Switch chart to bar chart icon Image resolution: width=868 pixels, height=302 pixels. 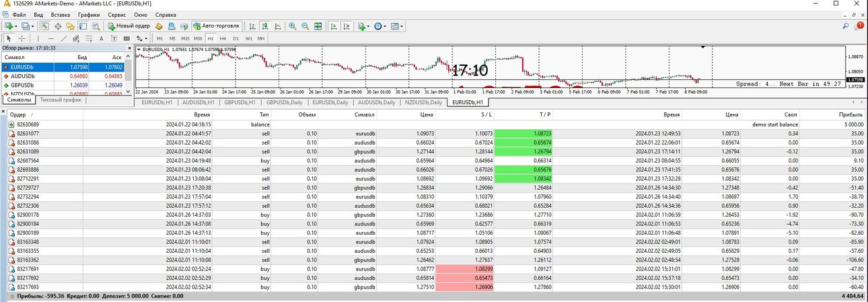point(252,26)
